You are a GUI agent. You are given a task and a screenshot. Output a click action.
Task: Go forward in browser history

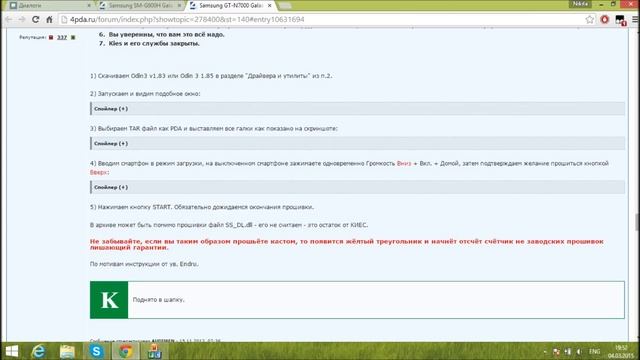22,19
